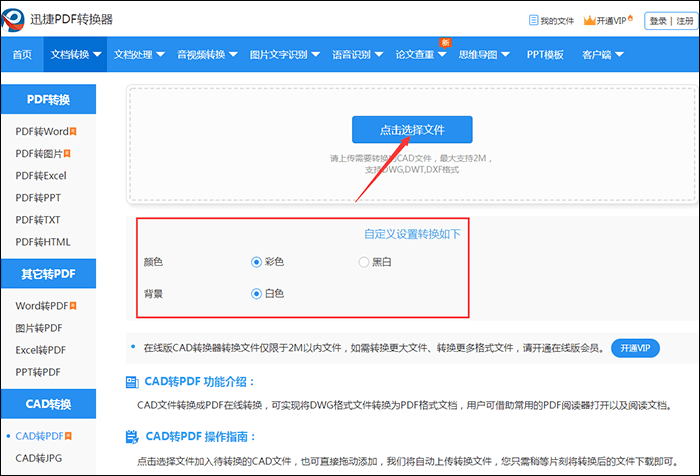The width and height of the screenshot is (700, 476).
Task: Click the 颜色 setting label
Action: 153,262
